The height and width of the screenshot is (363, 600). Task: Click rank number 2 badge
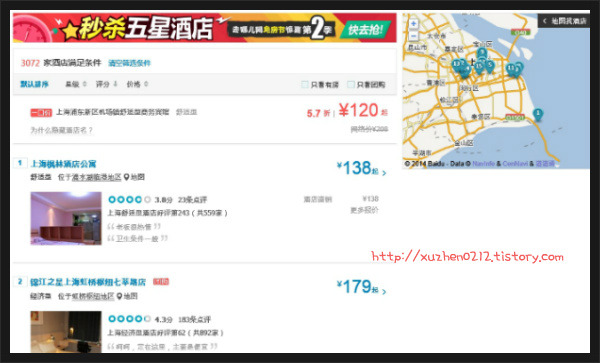pyautogui.click(x=20, y=282)
